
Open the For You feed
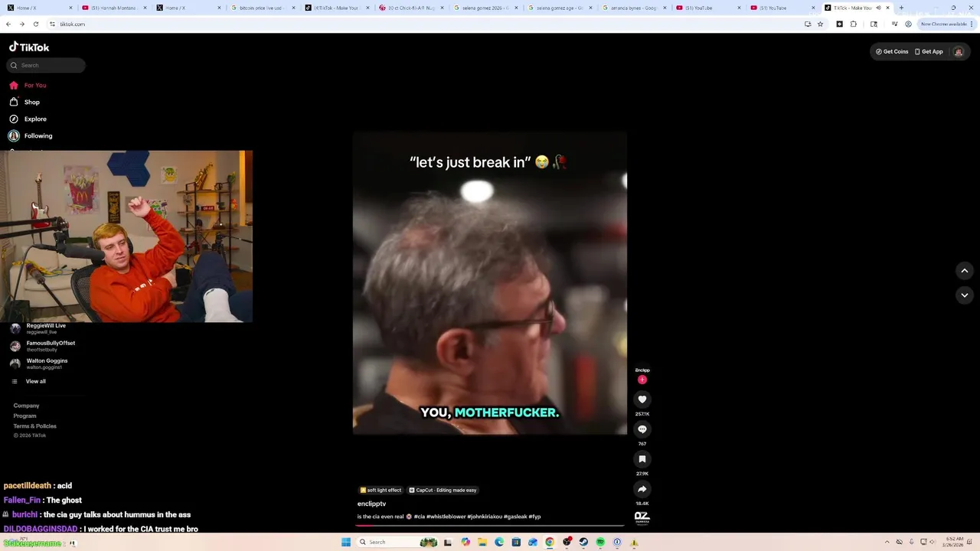pos(28,85)
